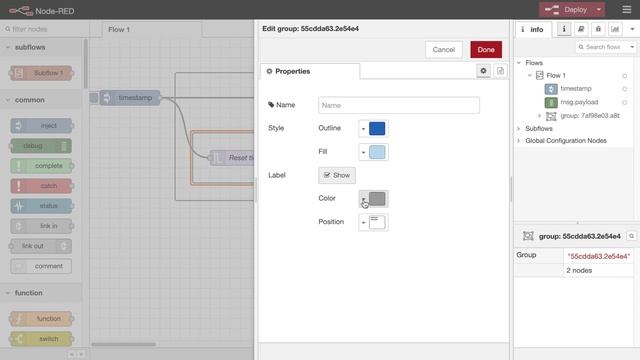The height and width of the screenshot is (360, 640).
Task: Collapse palette categories arrow at bottom
Action: [72, 355]
